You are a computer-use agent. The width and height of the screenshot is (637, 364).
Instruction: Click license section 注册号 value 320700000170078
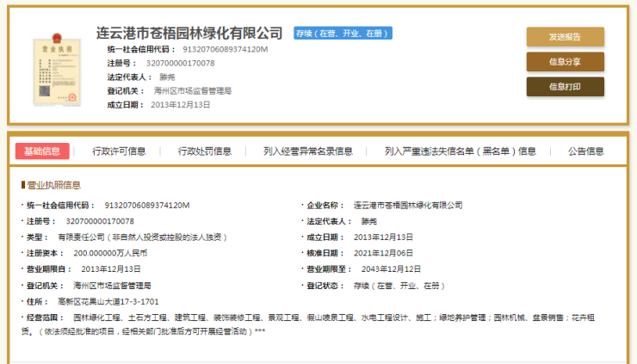[100, 221]
